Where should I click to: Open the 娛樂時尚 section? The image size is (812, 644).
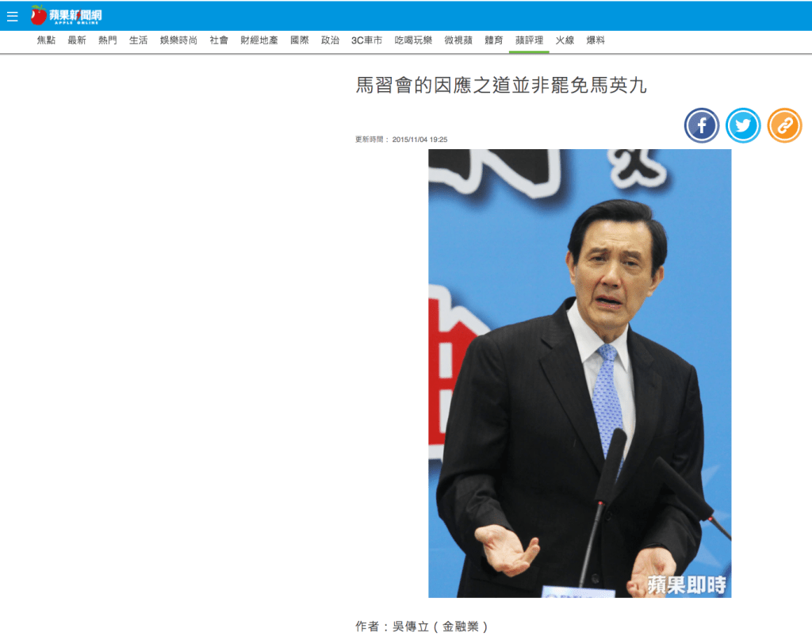coord(178,40)
